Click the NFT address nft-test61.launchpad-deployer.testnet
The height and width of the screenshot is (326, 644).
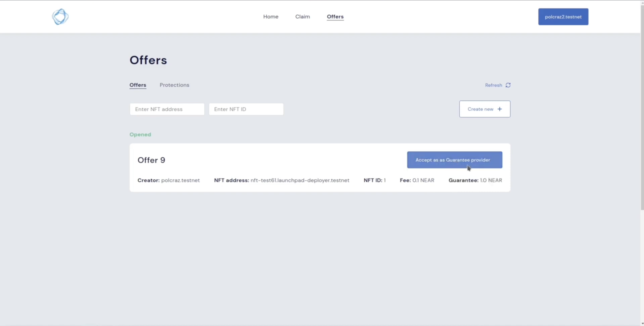300,180
